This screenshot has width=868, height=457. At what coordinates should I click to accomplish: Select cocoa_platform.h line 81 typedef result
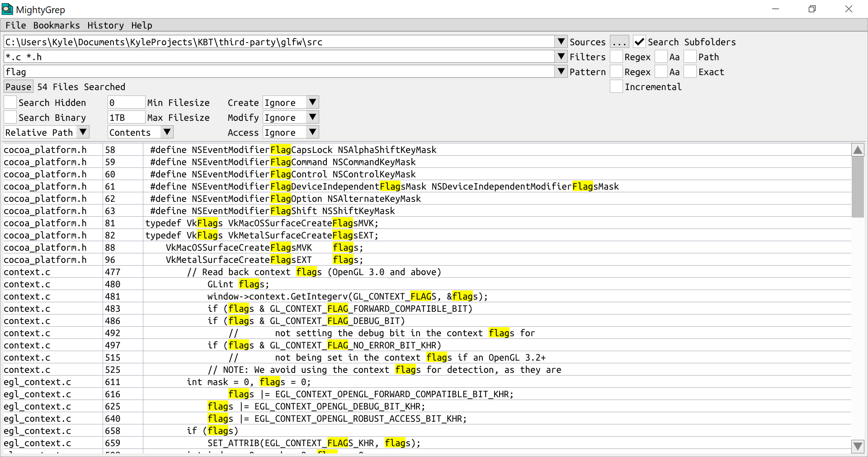click(x=427, y=223)
